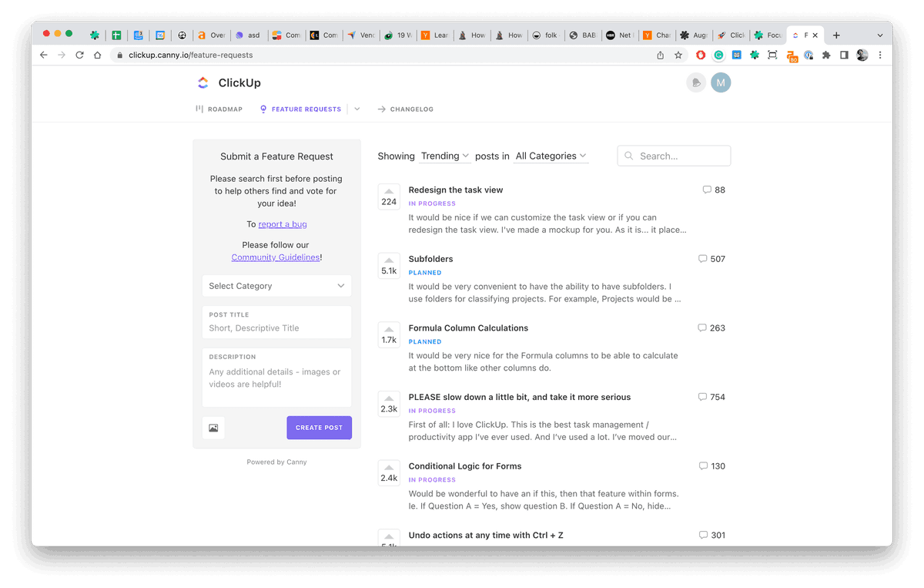Click comment icon showing 754 comments
The width and height of the screenshot is (924, 588).
point(702,397)
